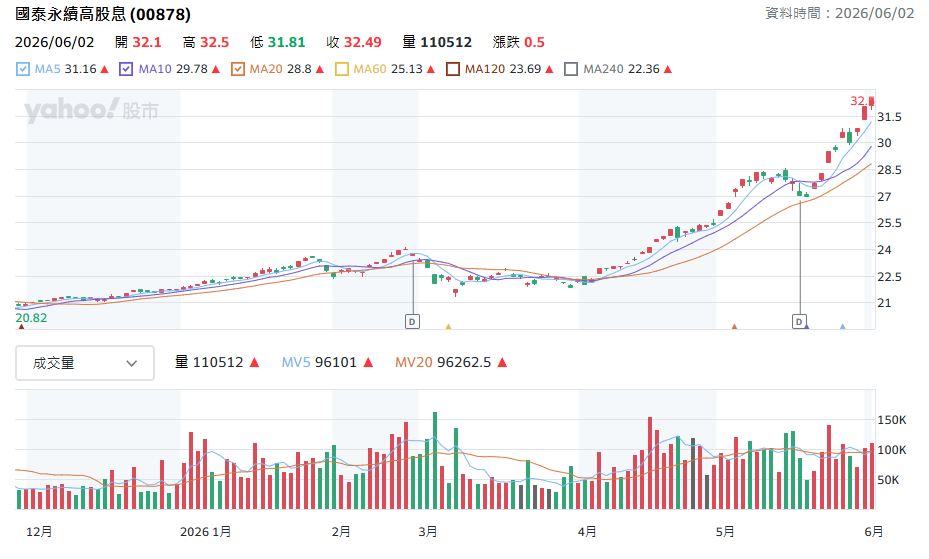929x559 pixels.
Task: Click the MA10 value 29.78
Action: (x=192, y=69)
